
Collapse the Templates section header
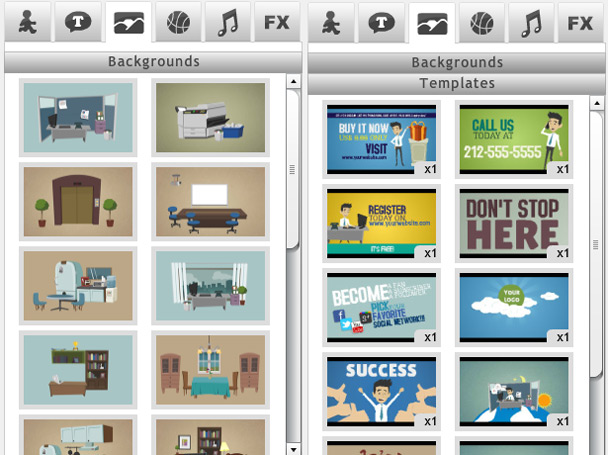[x=456, y=84]
